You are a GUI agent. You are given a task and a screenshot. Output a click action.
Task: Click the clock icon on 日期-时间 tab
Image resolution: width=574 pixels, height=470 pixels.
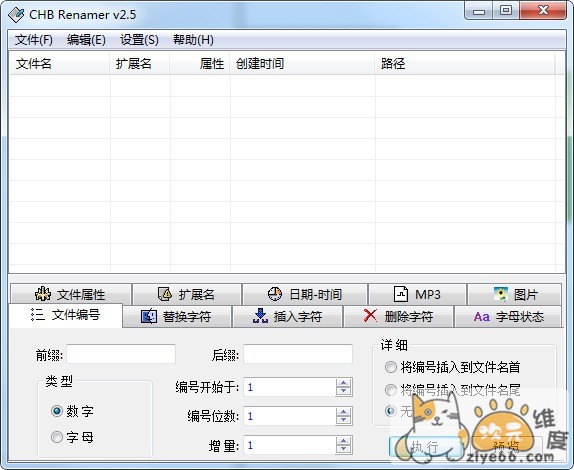pyautogui.click(x=275, y=294)
